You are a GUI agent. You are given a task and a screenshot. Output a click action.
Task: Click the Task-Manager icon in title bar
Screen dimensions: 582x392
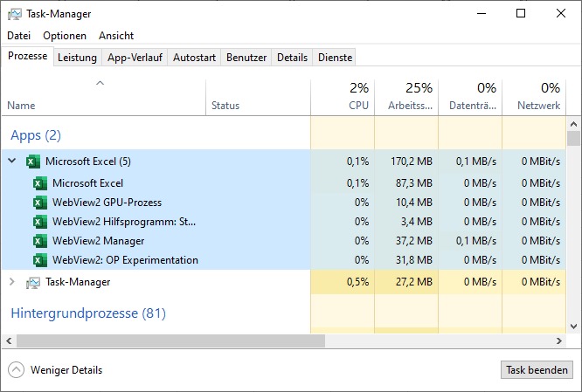tap(15, 14)
